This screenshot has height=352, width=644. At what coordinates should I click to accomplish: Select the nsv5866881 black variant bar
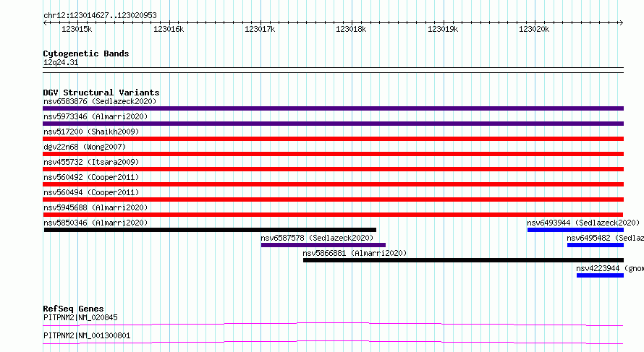(463, 260)
